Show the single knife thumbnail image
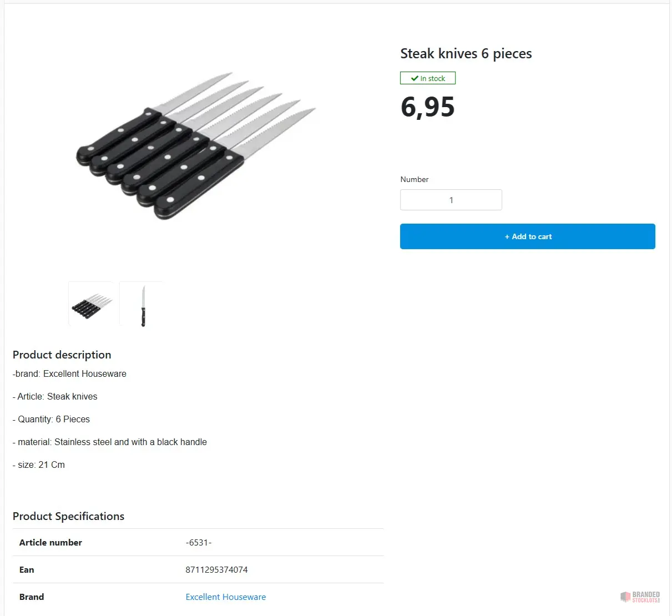The height and width of the screenshot is (616, 672). (x=143, y=305)
